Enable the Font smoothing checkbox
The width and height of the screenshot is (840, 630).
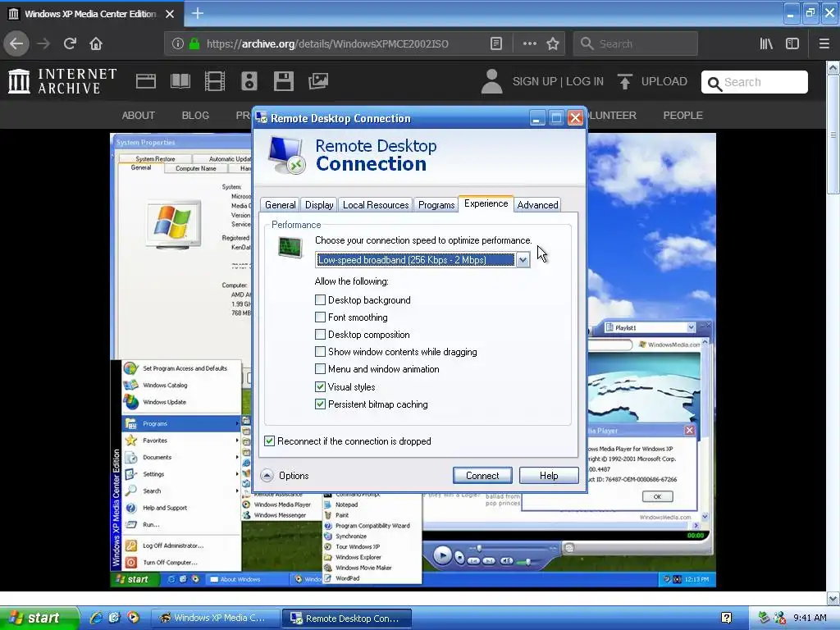pos(321,317)
